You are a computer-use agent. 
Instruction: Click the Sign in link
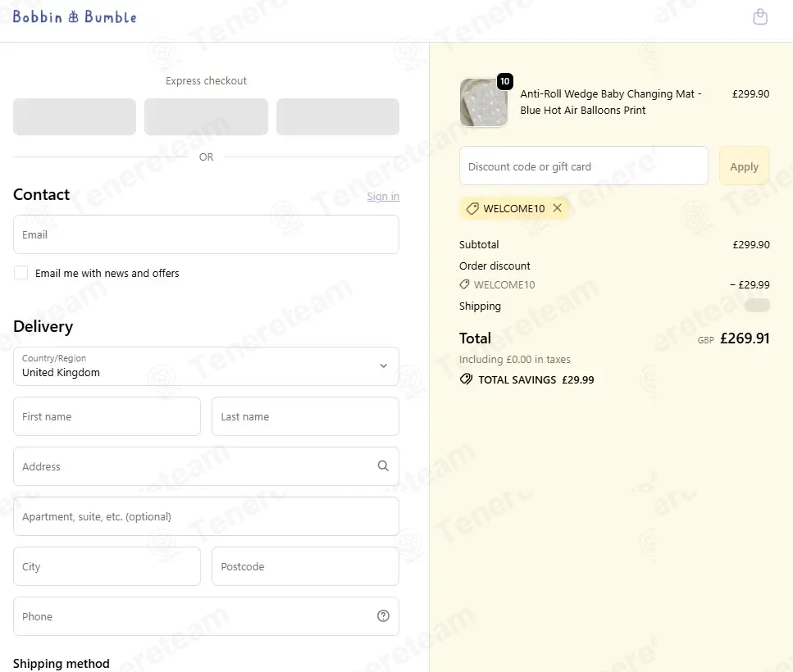pyautogui.click(x=383, y=196)
